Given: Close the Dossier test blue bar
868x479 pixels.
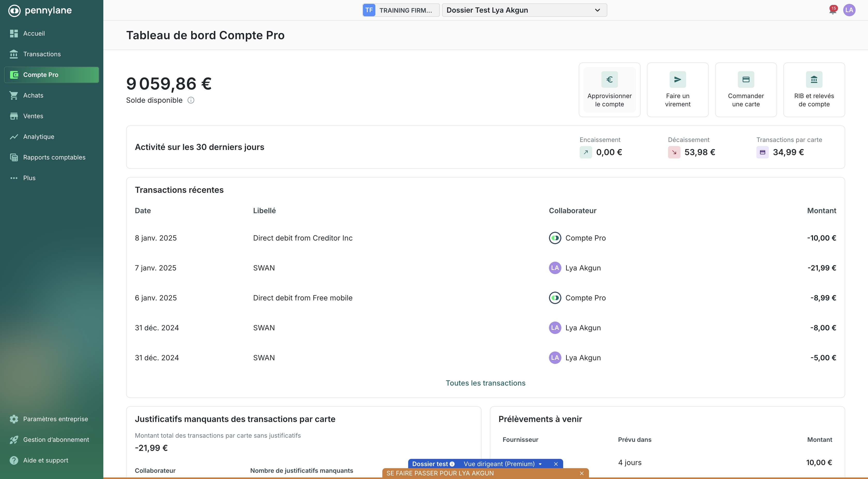Looking at the screenshot, I should coord(556,464).
